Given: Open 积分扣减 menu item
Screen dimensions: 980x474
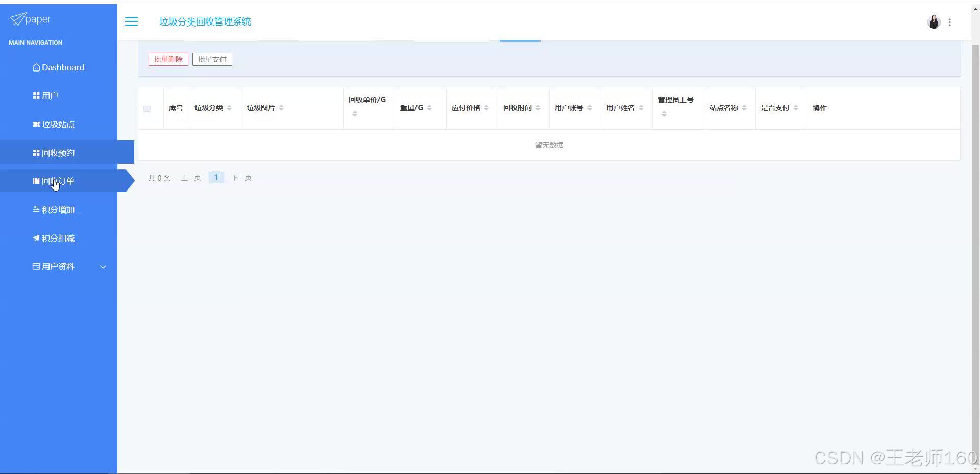Looking at the screenshot, I should (59, 238).
